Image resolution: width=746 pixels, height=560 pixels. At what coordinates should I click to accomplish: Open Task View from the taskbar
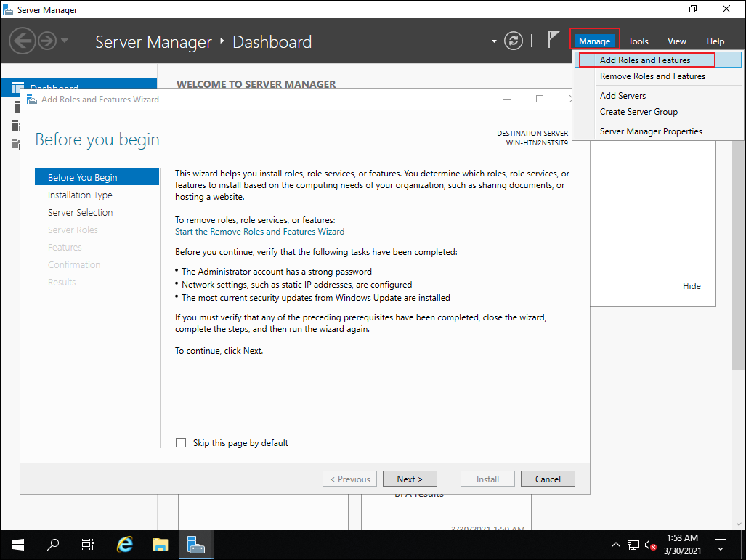tap(88, 545)
